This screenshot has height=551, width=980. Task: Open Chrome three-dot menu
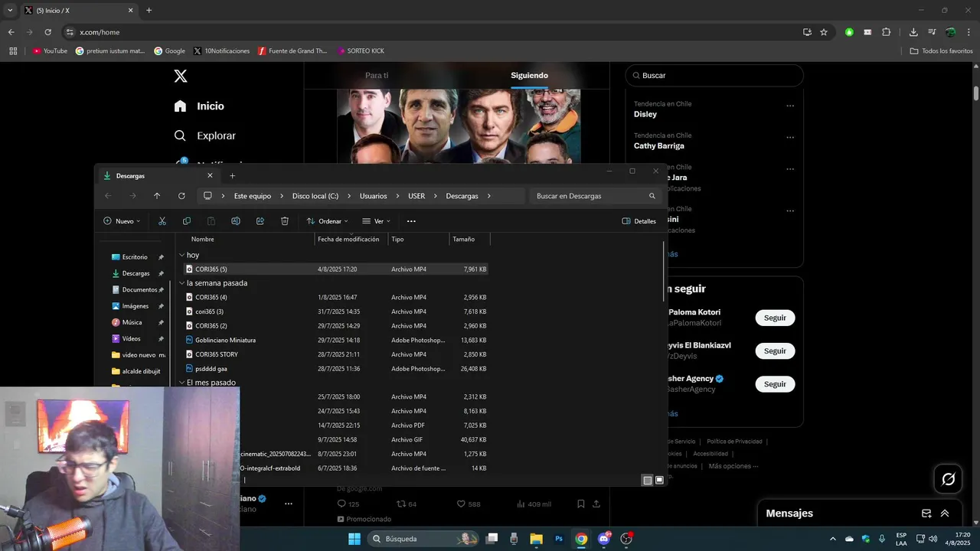tap(969, 32)
